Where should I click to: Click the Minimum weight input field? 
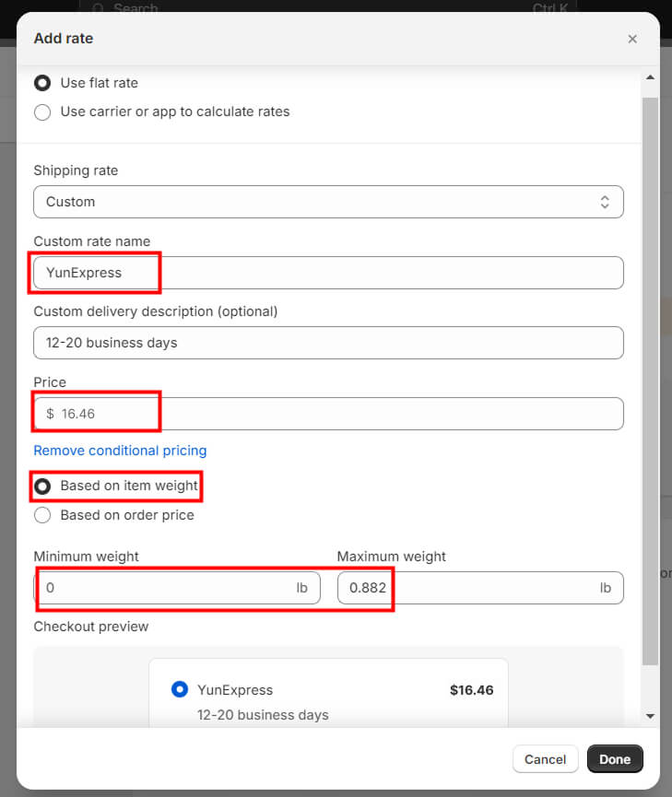177,588
